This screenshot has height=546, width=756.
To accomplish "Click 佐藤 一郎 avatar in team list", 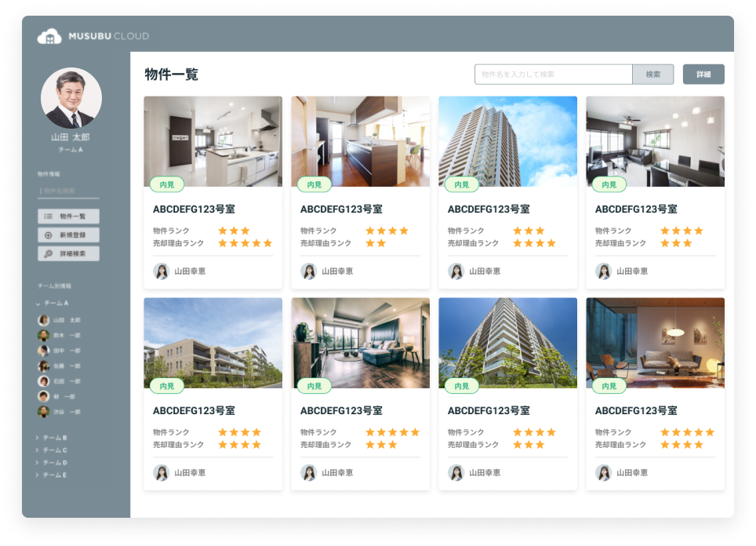I will [44, 366].
